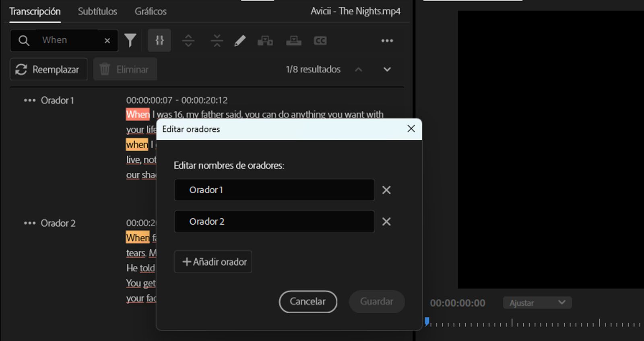Click the 00:00:00:00 playhead timecode
Screen dimensions: 644x341
click(x=458, y=303)
